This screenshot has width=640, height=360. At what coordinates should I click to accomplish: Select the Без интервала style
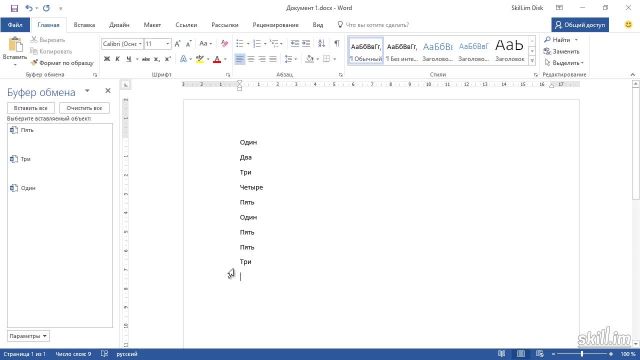pos(402,51)
